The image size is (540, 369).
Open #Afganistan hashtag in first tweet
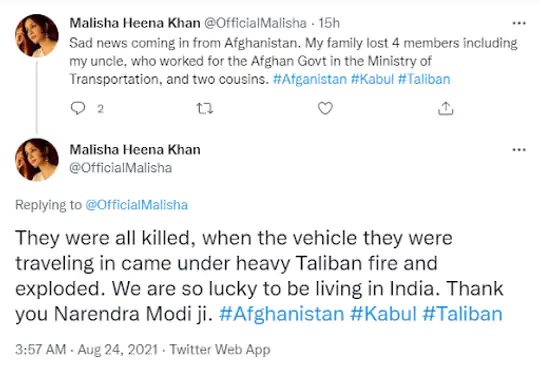click(310, 79)
